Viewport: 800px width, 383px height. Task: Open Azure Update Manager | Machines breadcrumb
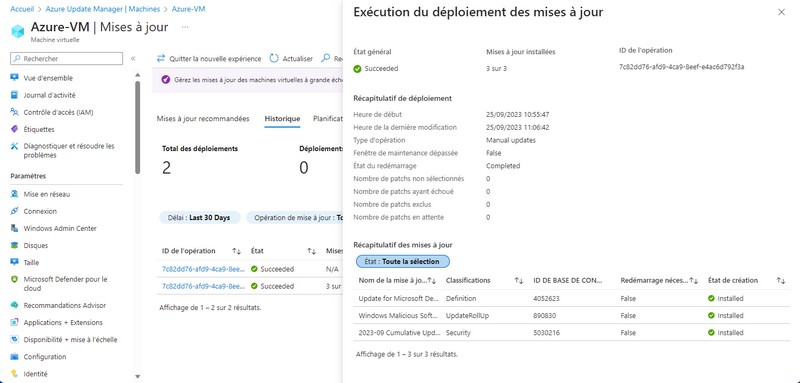(x=103, y=9)
